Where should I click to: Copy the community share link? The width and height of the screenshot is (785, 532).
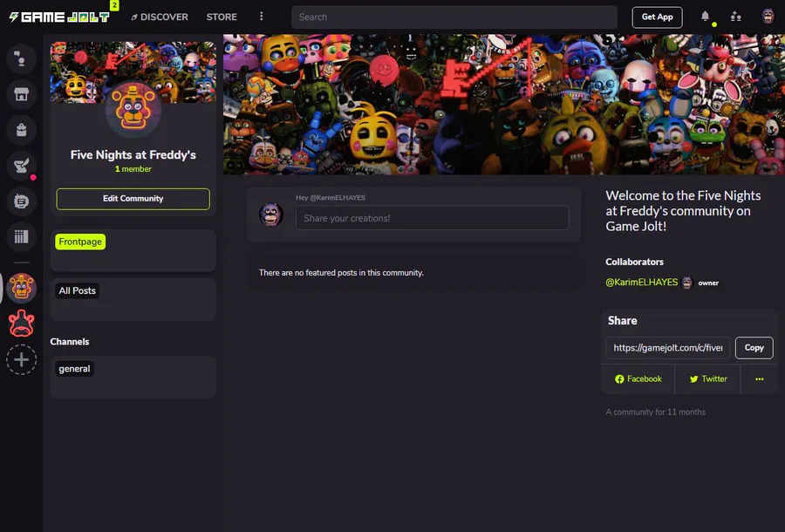pos(754,348)
